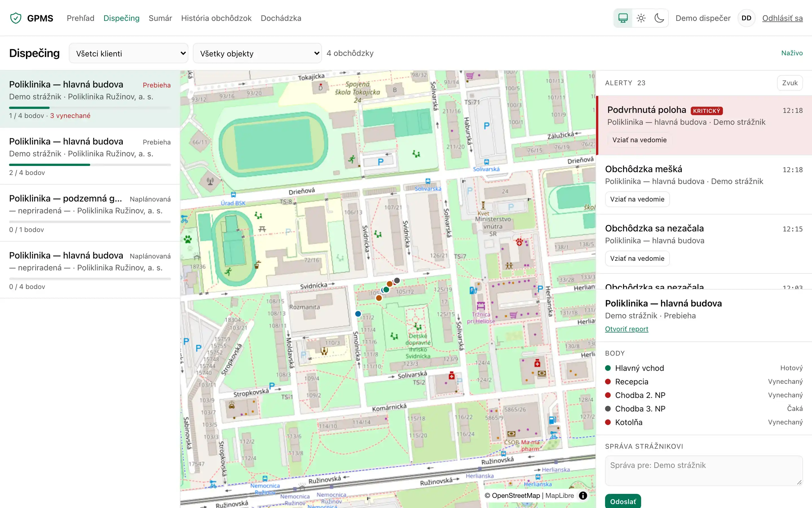
Task: Acknowledge the 12:15 Obchôdzka sa nezačala alert
Action: (x=637, y=258)
